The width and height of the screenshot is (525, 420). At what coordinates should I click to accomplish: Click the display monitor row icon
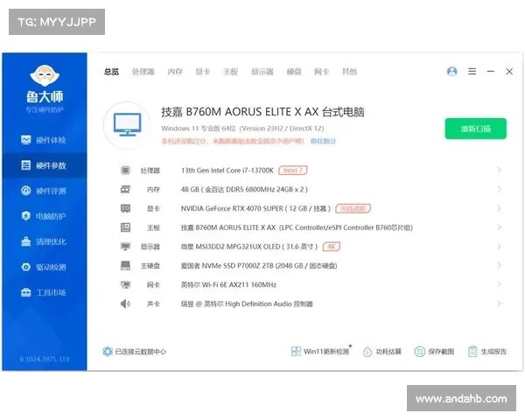click(125, 247)
